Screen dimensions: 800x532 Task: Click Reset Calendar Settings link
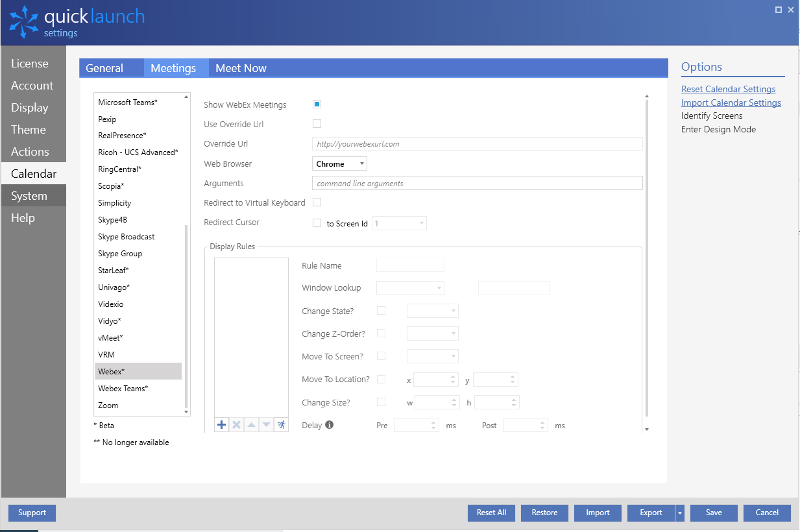728,89
